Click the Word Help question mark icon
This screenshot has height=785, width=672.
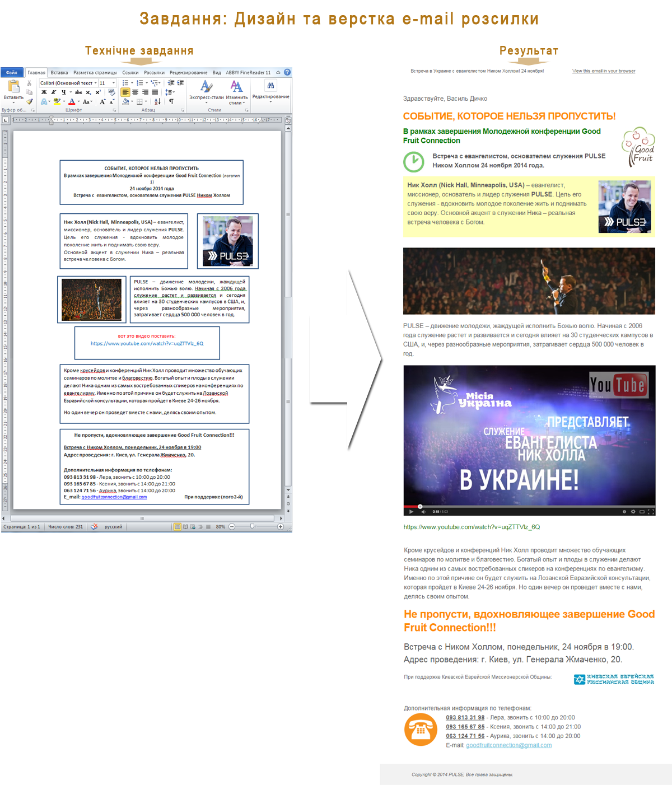pyautogui.click(x=287, y=72)
